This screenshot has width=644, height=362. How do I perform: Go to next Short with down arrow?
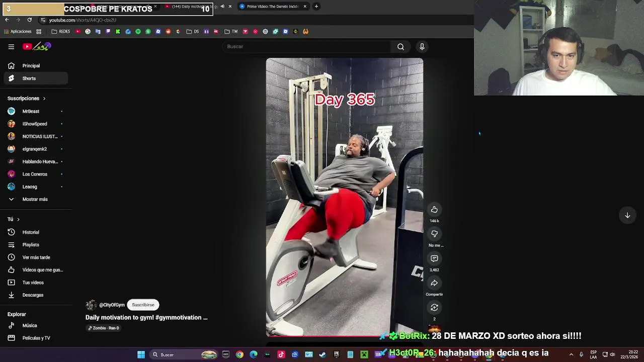[627, 215]
